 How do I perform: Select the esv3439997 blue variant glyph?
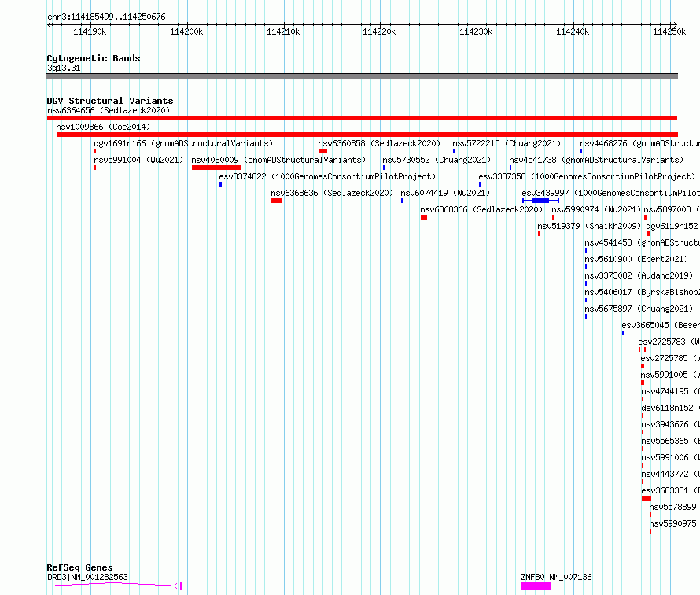point(540,201)
